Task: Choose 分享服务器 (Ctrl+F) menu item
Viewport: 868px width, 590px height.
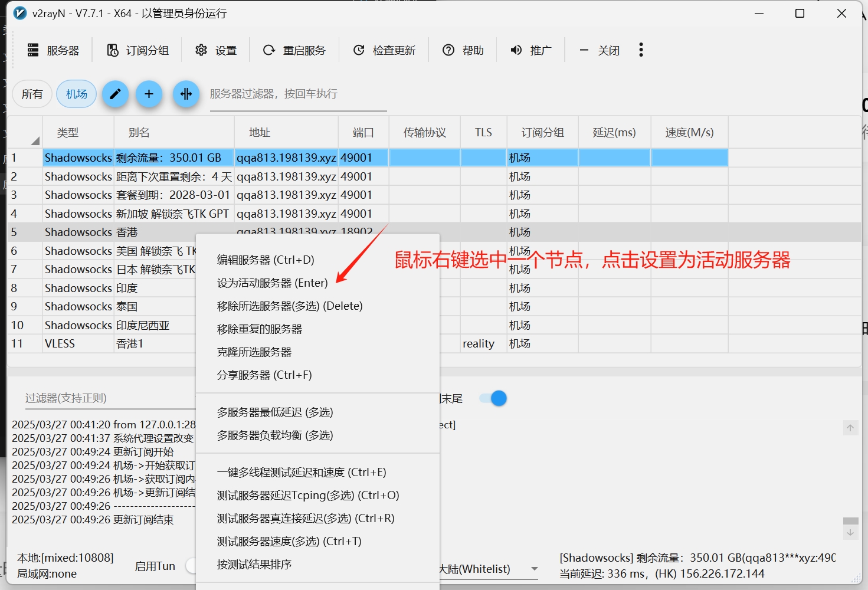Action: 317,375
